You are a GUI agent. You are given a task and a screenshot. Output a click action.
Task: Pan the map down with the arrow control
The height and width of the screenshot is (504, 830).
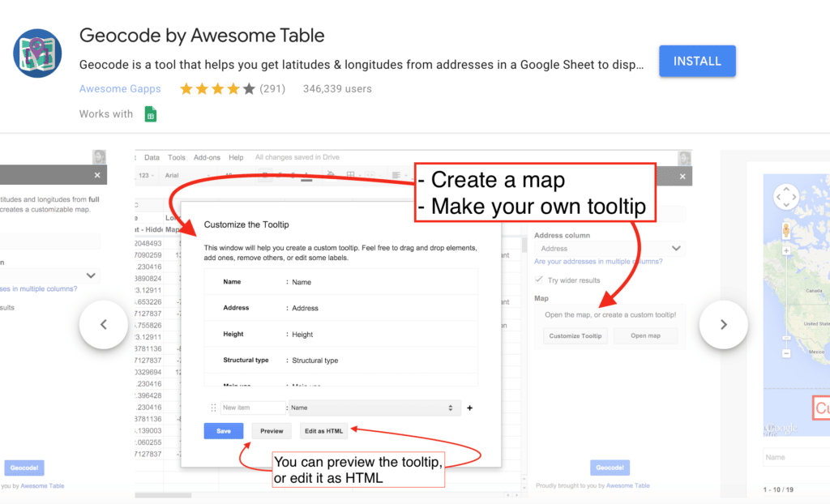click(x=786, y=206)
